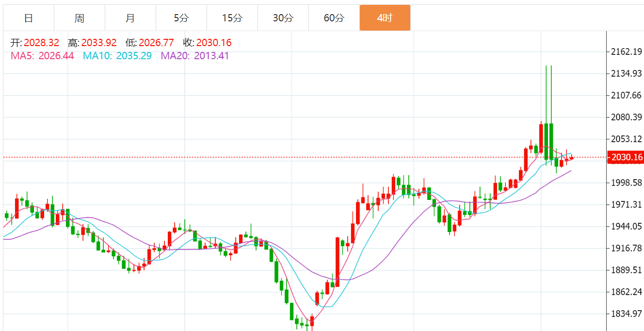The height and width of the screenshot is (331, 644).
Task: Click the 2053.12 price axis label
Action: tap(627, 139)
